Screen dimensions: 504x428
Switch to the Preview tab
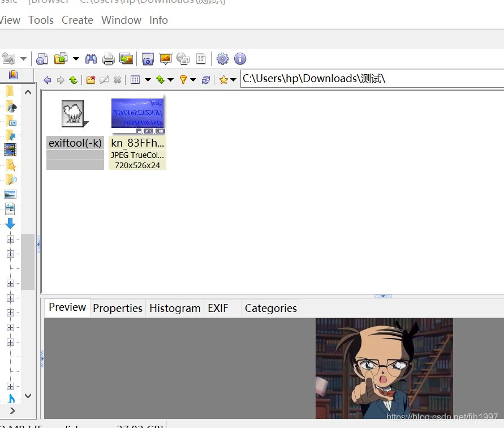(x=67, y=307)
